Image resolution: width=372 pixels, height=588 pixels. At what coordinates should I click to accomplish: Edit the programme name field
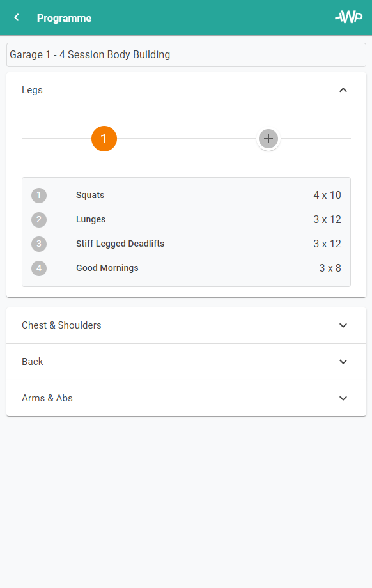pos(187,55)
